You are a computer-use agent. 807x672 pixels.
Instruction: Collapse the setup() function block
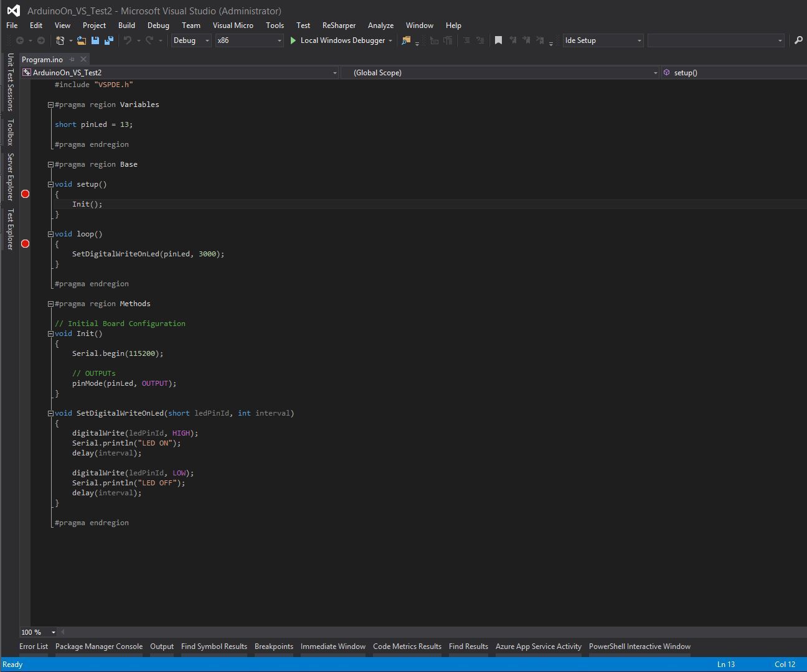click(x=51, y=184)
